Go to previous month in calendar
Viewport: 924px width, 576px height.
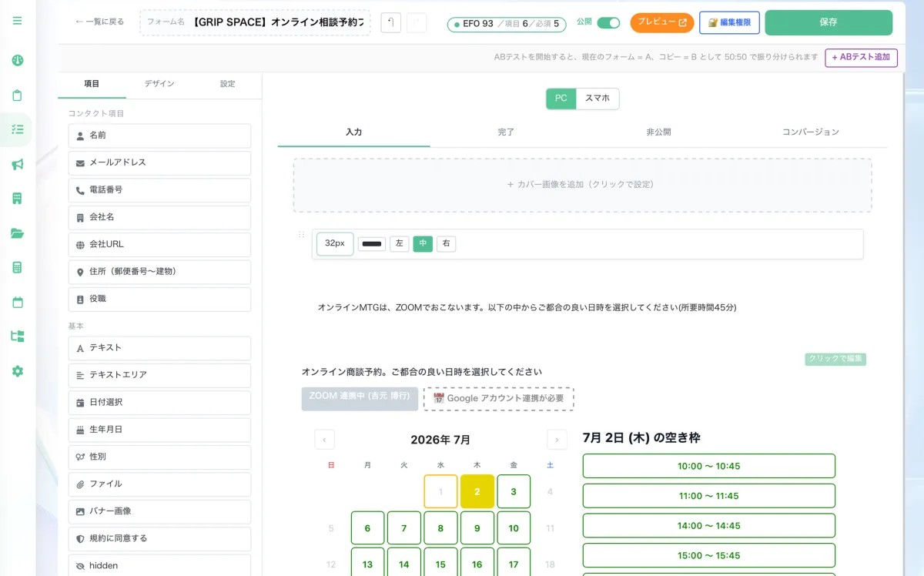coord(324,440)
